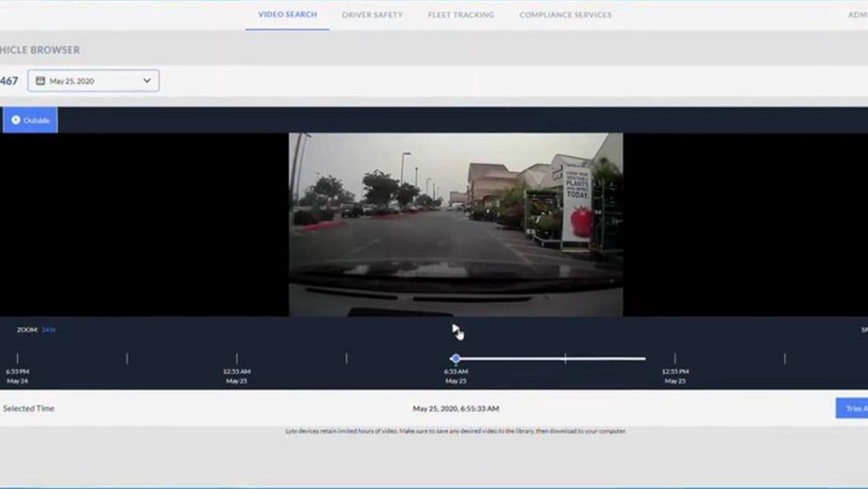The height and width of the screenshot is (489, 868).
Task: Click the blue timeline playhead handle
Action: 455,359
